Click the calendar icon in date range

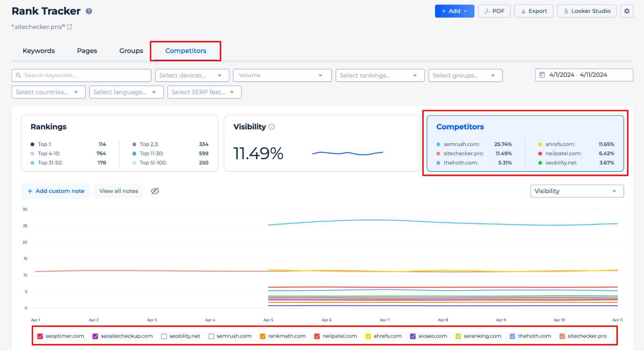tap(542, 75)
